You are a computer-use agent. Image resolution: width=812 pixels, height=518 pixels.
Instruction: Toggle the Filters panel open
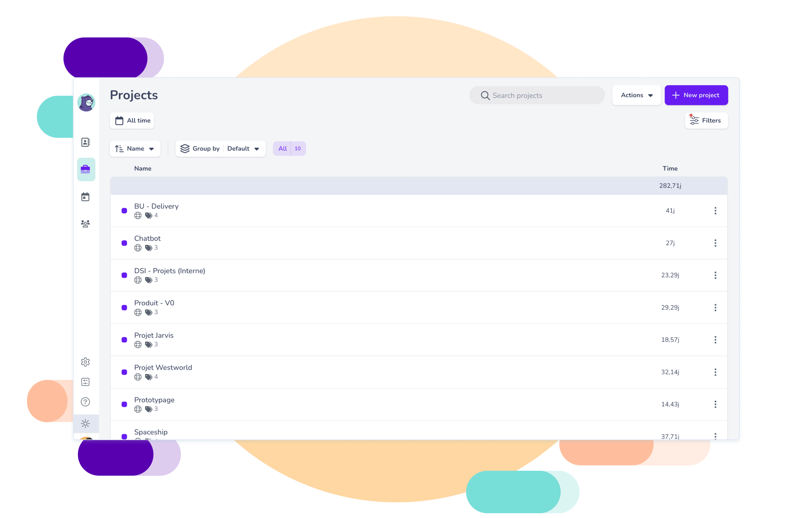pyautogui.click(x=706, y=121)
